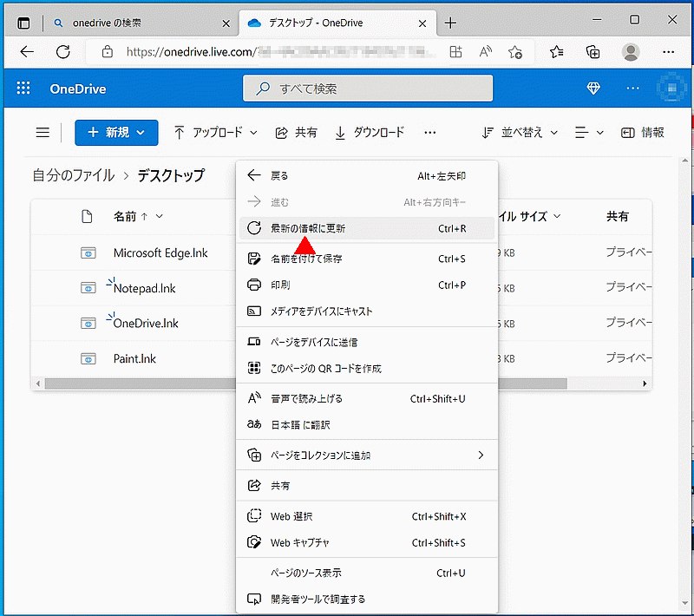Click the OneDrive header title link
Viewport: 694px width, 616px height.
[78, 88]
